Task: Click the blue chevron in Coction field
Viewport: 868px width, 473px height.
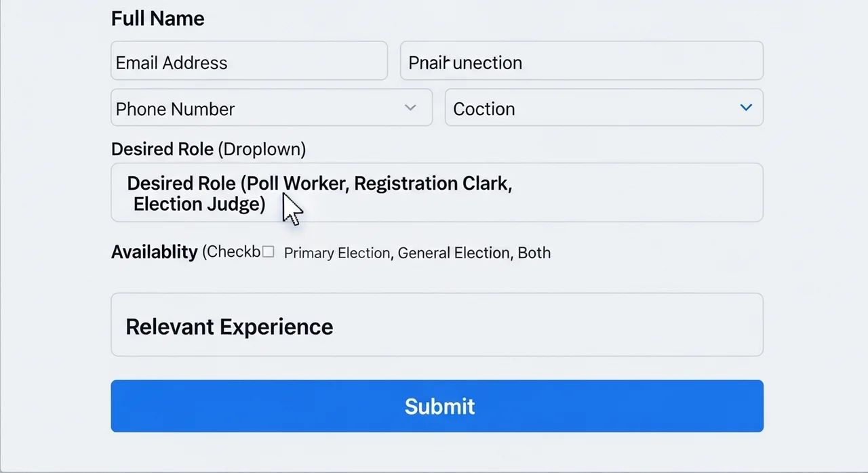Action: 746,108
